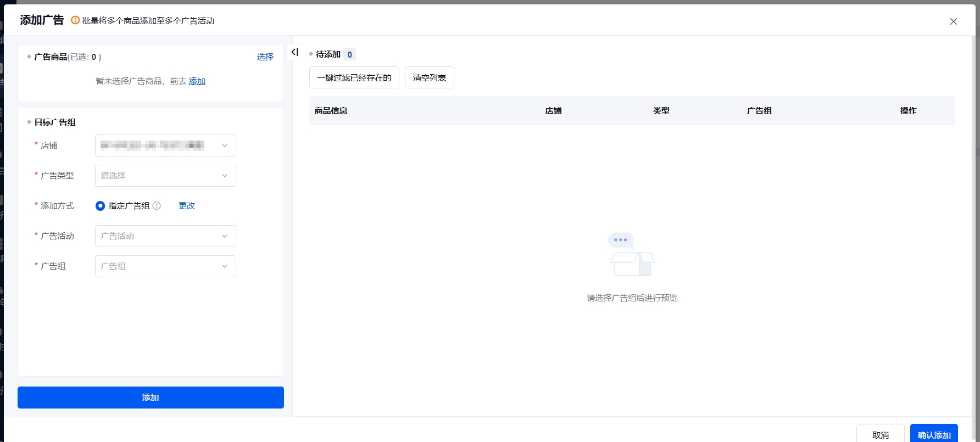This screenshot has width=980, height=442.
Task: Click the 商品信息 column header
Action: pyautogui.click(x=331, y=111)
